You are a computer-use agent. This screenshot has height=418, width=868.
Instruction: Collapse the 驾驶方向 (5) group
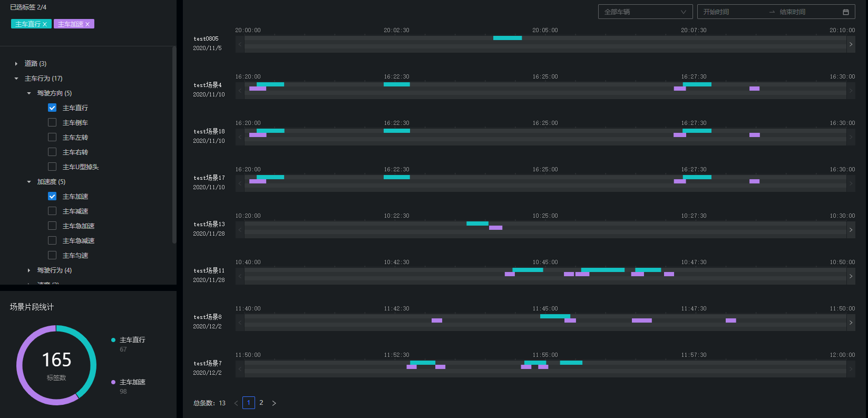pyautogui.click(x=29, y=93)
